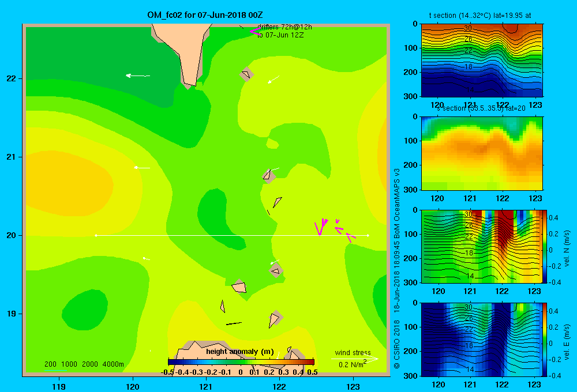The image size is (577, 392).
Task: Click latitude label 19 on the main map
Action: (12, 314)
